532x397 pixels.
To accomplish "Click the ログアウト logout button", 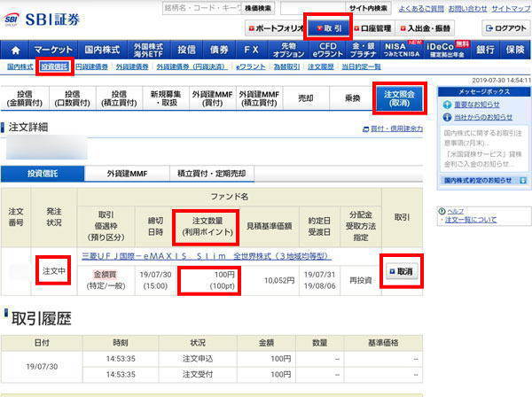I will coord(505,28).
